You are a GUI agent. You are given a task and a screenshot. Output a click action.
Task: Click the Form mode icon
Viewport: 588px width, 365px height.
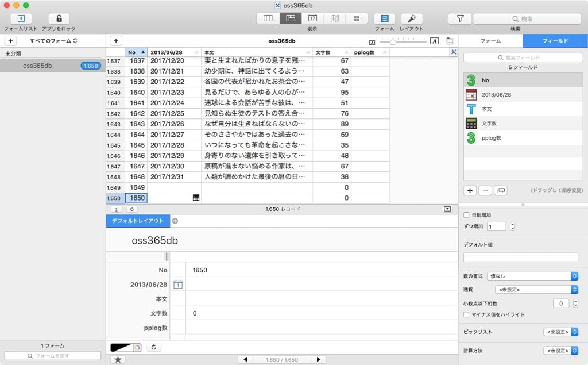385,18
